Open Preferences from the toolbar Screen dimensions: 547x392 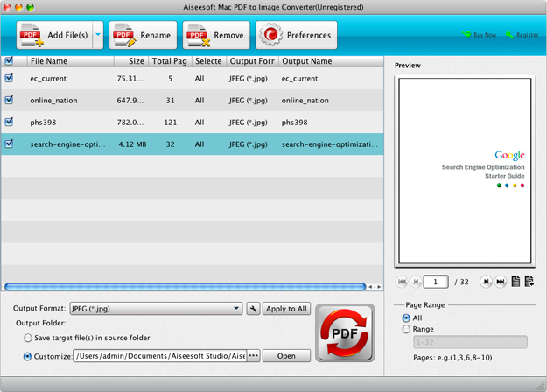296,36
